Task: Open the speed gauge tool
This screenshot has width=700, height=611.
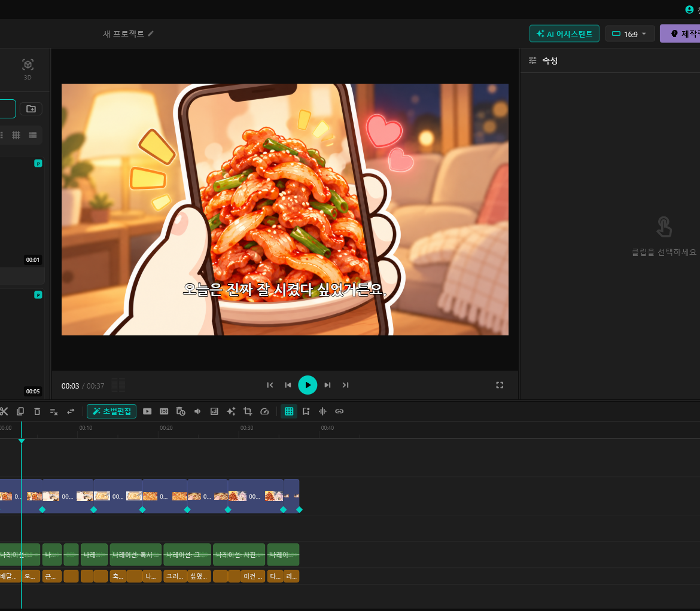Action: [264, 411]
